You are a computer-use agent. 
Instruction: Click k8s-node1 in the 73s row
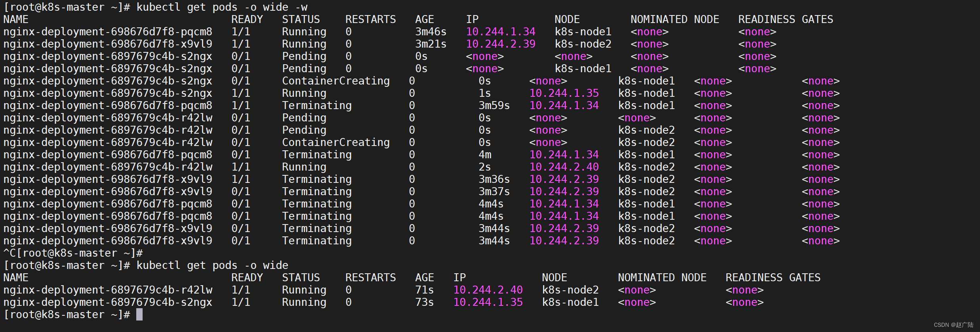(570, 302)
